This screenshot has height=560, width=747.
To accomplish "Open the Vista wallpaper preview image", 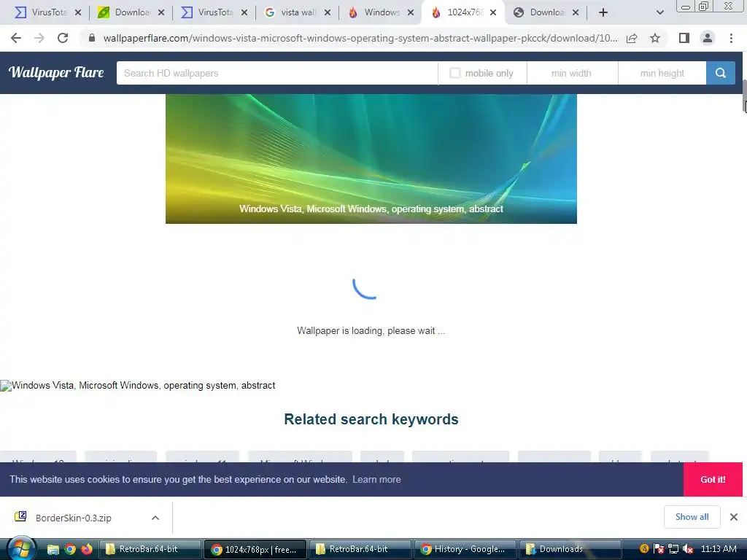I will coord(371,158).
